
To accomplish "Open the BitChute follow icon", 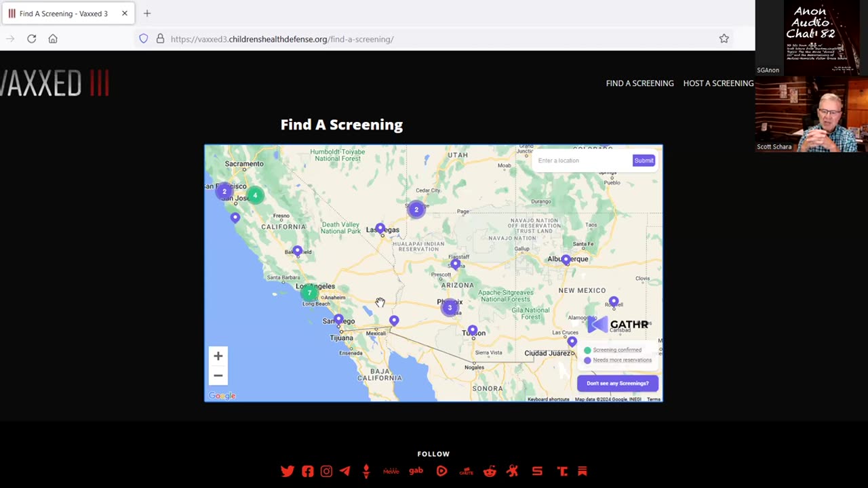I will pos(466,471).
